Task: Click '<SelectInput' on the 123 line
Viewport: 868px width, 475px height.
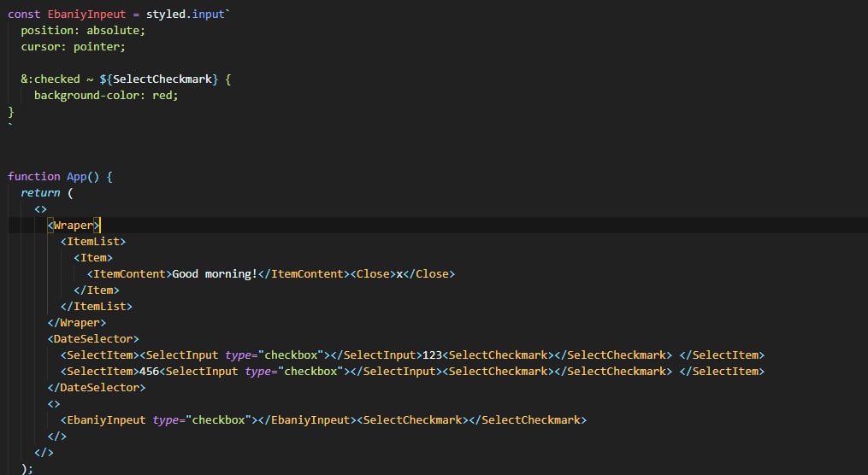Action: coord(179,355)
